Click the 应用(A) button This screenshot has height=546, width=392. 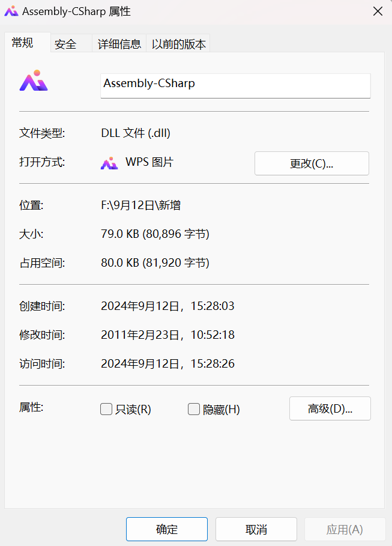point(344,529)
